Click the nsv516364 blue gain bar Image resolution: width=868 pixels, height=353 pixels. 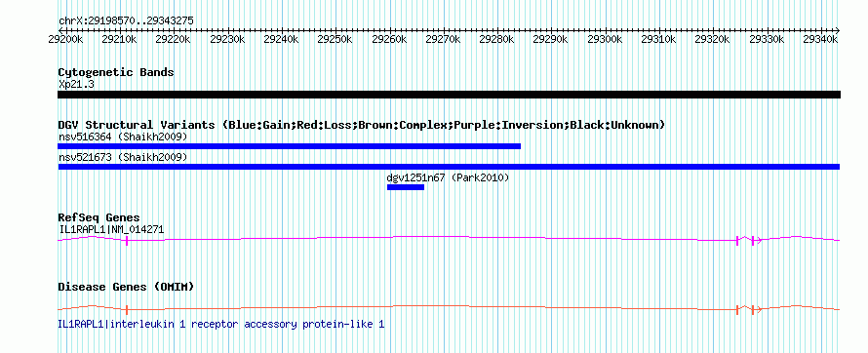click(x=289, y=146)
